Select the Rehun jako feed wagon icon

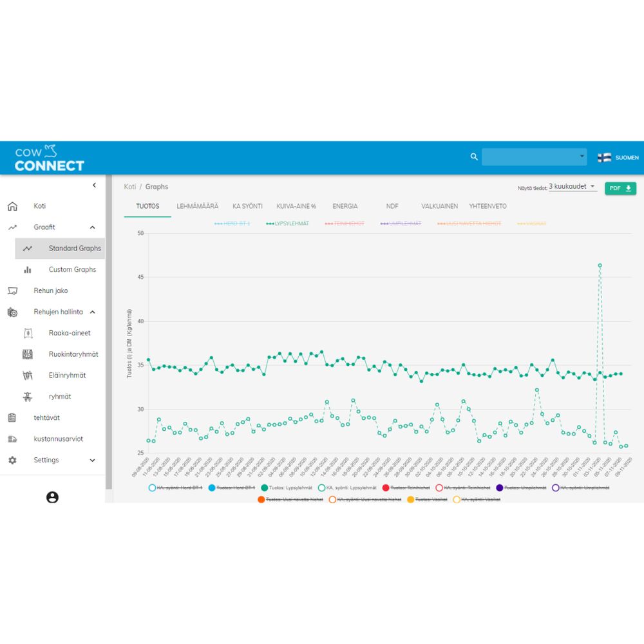point(12,291)
